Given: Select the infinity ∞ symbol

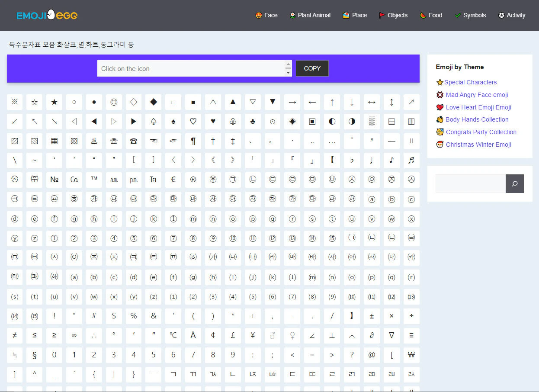Looking at the screenshot, I should pos(74,335).
